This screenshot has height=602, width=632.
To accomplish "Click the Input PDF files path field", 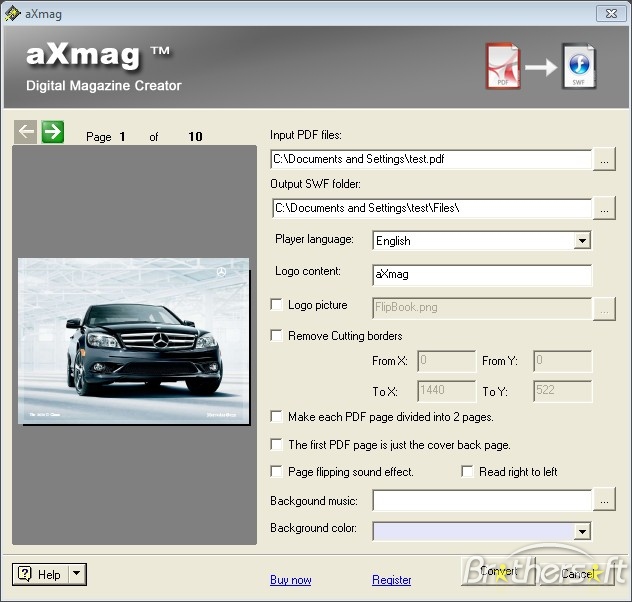I will (x=431, y=159).
